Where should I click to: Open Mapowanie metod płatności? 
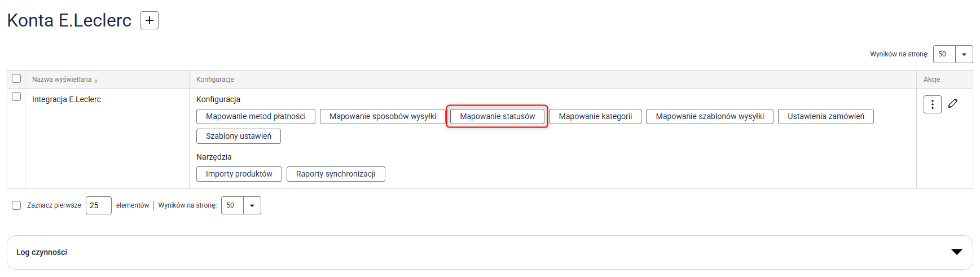coord(256,116)
